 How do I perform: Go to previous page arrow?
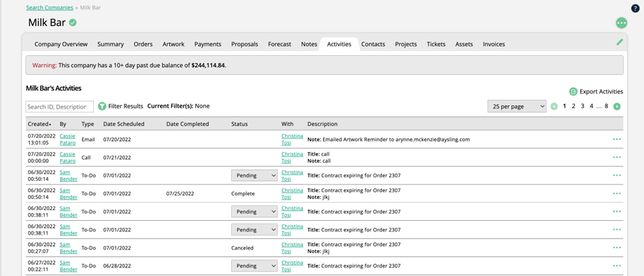click(x=554, y=106)
